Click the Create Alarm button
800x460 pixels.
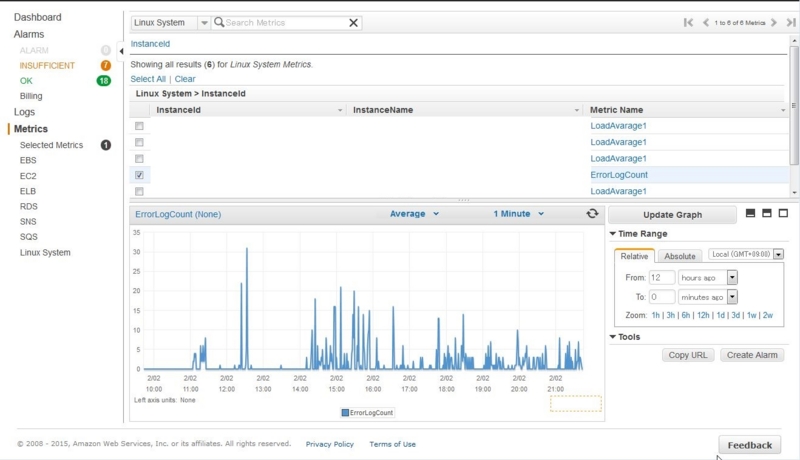click(752, 355)
